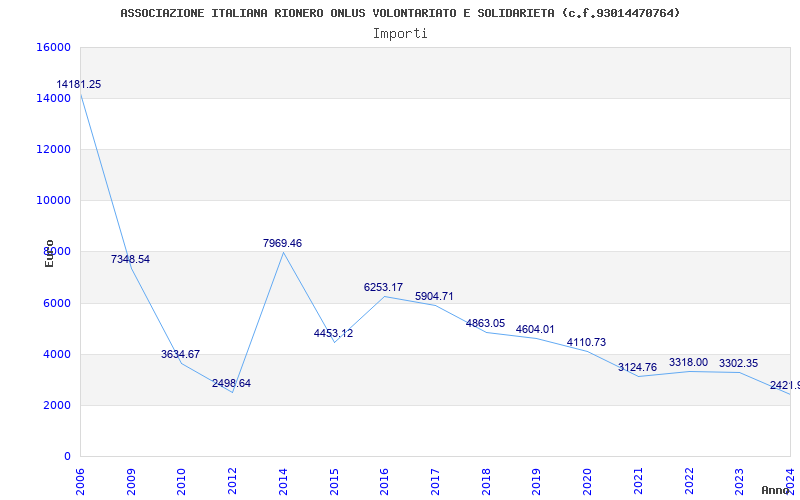The height and width of the screenshot is (500, 800).
Task: Select the 7969.46 data label
Action: (282, 243)
